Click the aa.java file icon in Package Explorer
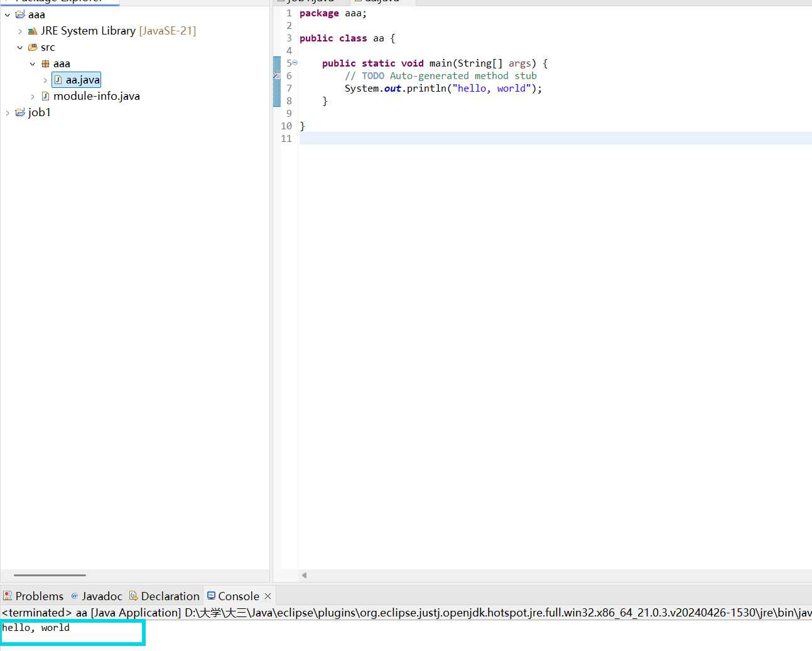This screenshot has height=651, width=812. 57,79
